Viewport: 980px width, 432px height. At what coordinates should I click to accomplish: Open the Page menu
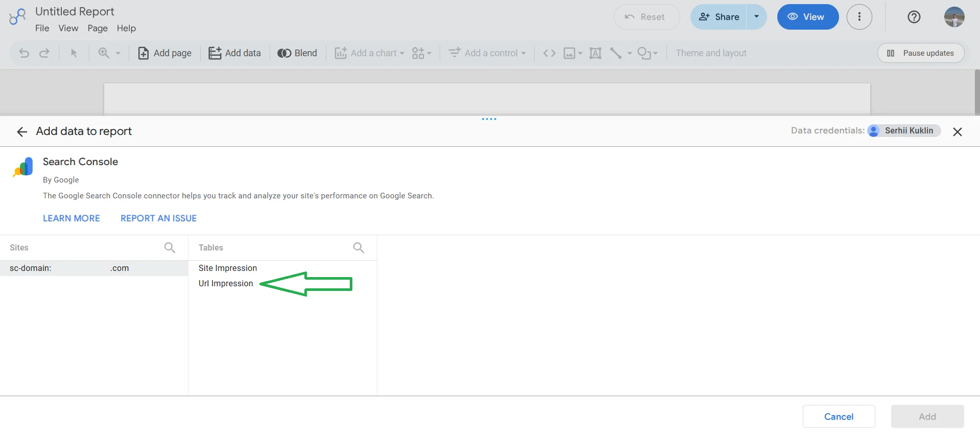pyautogui.click(x=98, y=28)
